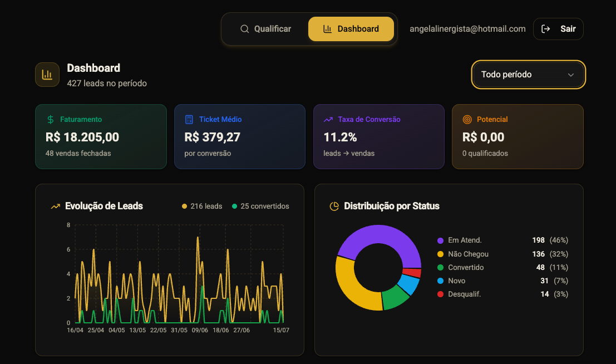Click the Dashboard page heading
616x364 pixels.
point(93,68)
